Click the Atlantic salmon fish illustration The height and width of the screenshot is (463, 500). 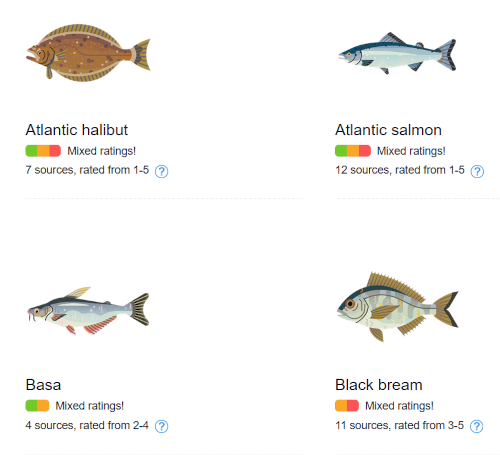397,53
